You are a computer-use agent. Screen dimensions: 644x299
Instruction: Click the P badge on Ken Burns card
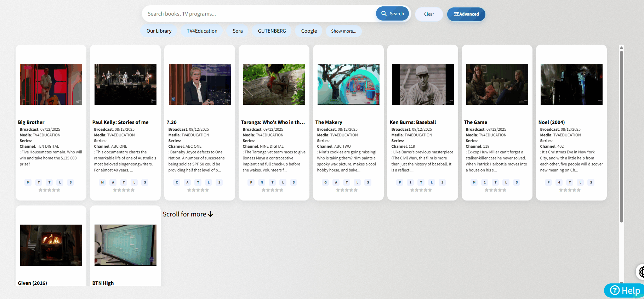(x=400, y=182)
